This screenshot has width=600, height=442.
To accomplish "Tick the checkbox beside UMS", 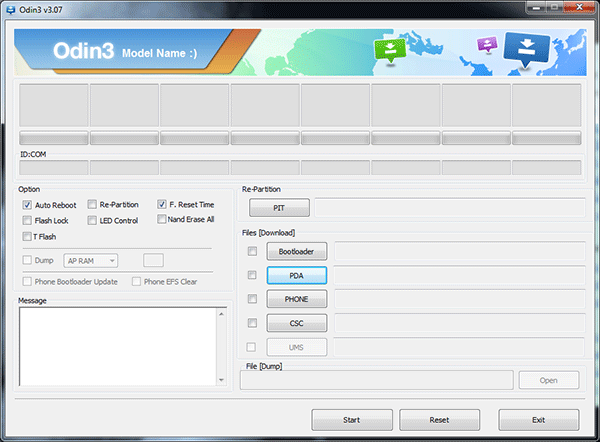I will coord(251,347).
